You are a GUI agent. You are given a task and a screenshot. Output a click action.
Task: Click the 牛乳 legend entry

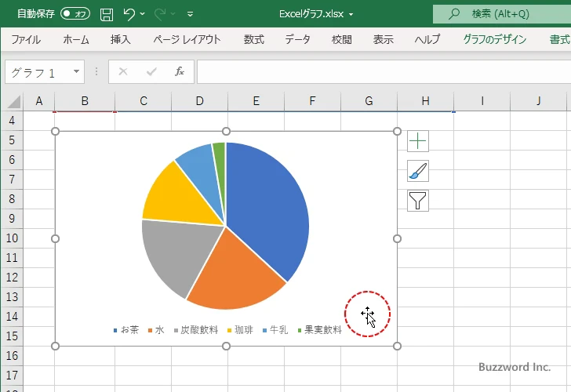(275, 330)
